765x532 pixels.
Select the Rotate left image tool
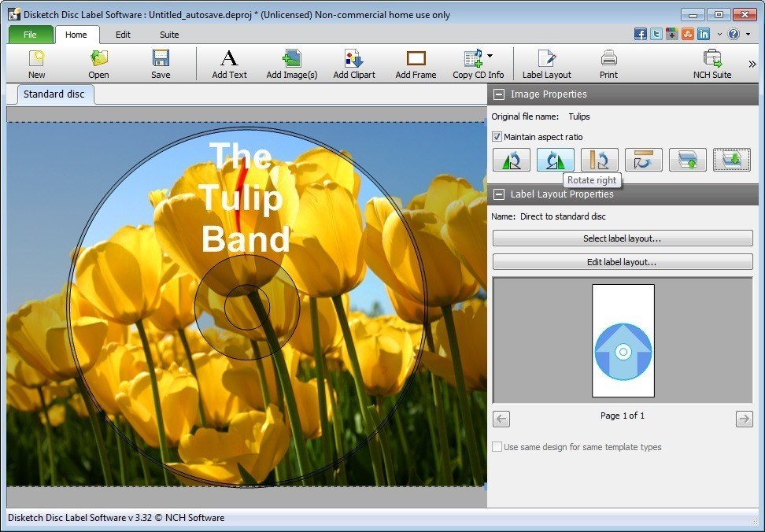click(511, 159)
